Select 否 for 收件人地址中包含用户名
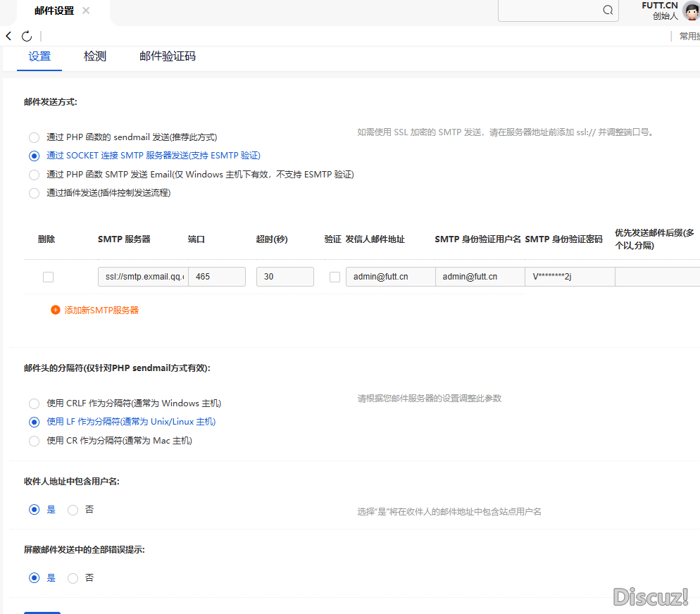The image size is (700, 614). (73, 510)
